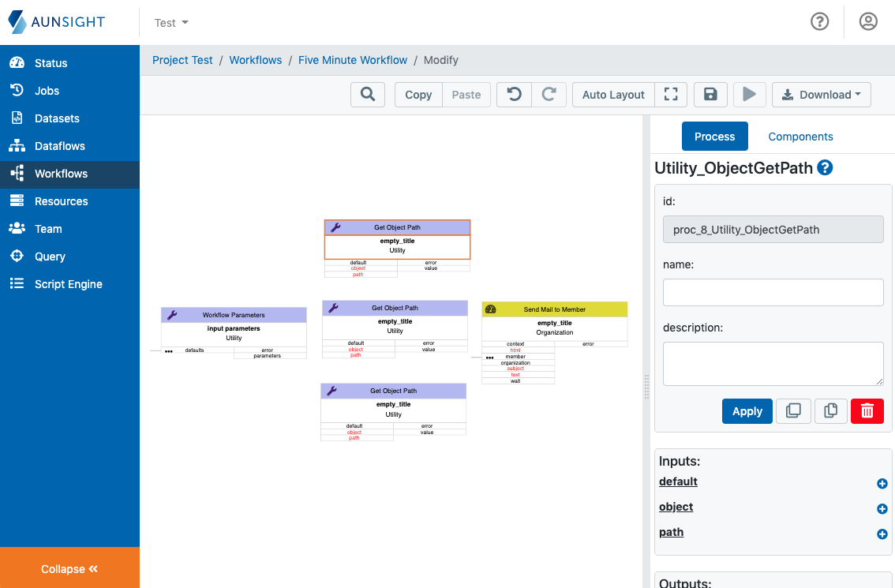Click into the name input field

[773, 292]
